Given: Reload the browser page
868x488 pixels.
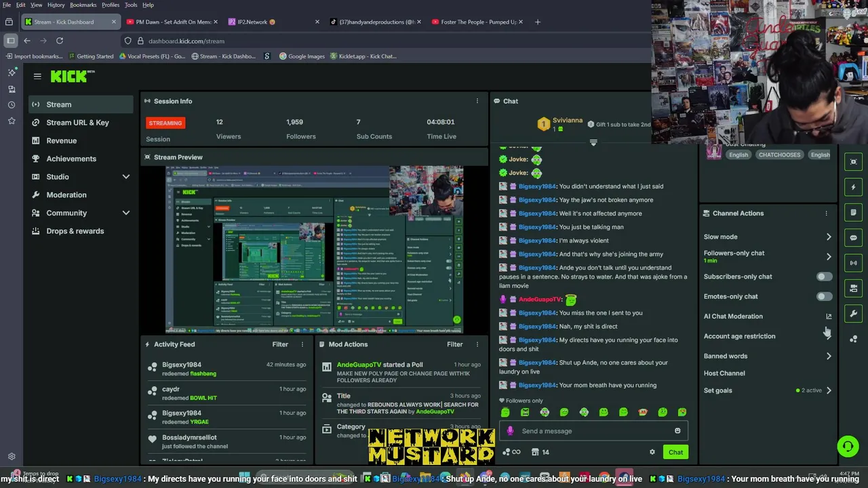Looking at the screenshot, I should tap(60, 41).
